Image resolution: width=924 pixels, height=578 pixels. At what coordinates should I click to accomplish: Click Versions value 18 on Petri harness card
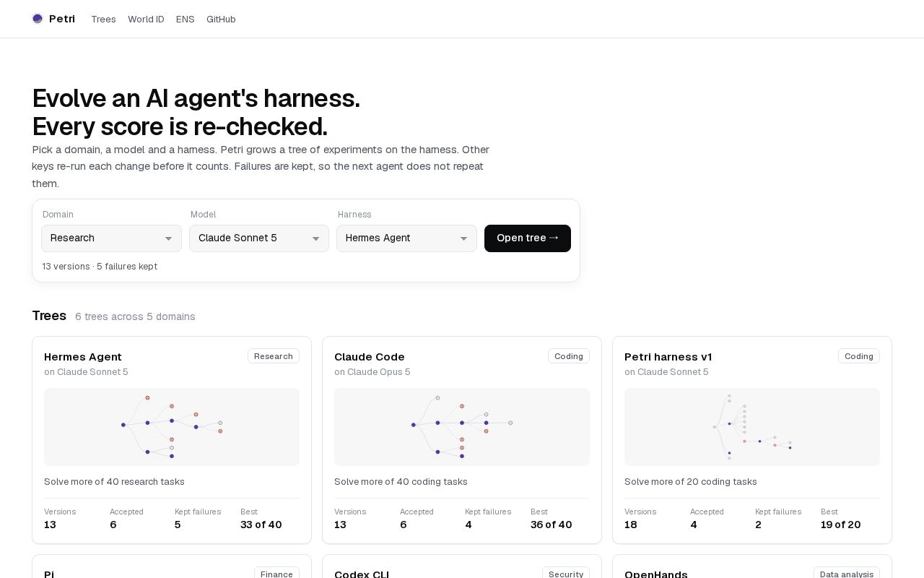click(631, 525)
